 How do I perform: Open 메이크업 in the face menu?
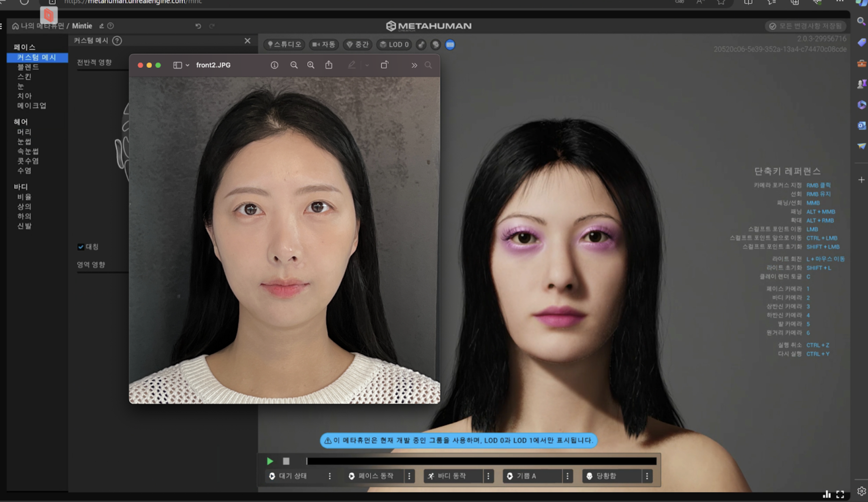click(32, 106)
